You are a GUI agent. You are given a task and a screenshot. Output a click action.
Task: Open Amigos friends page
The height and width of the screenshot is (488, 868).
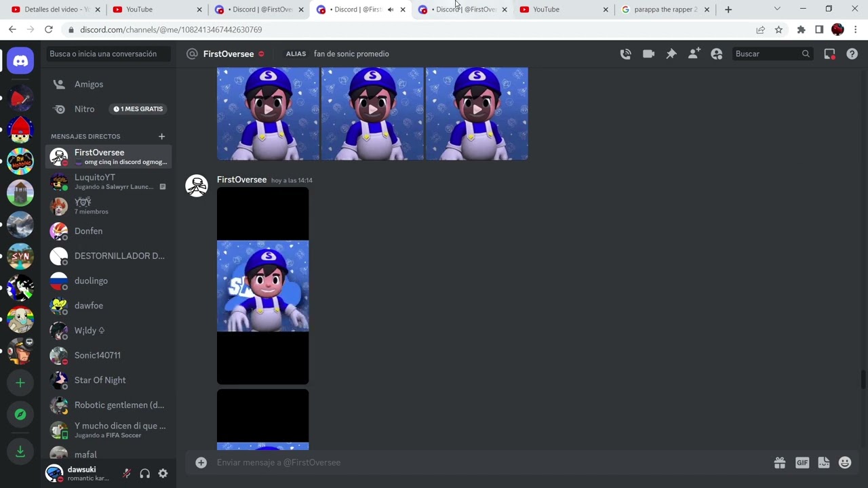(x=108, y=84)
